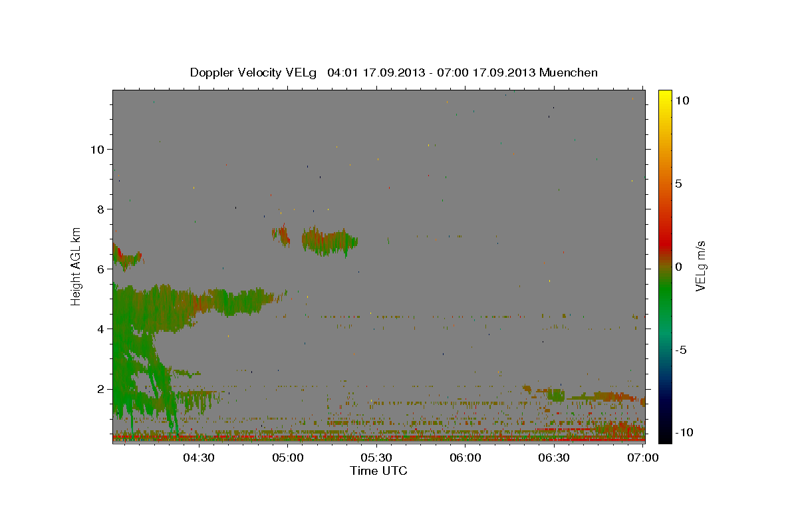Click the height tick label 8
Viewport: 798px width, 532px height.
tap(100, 209)
